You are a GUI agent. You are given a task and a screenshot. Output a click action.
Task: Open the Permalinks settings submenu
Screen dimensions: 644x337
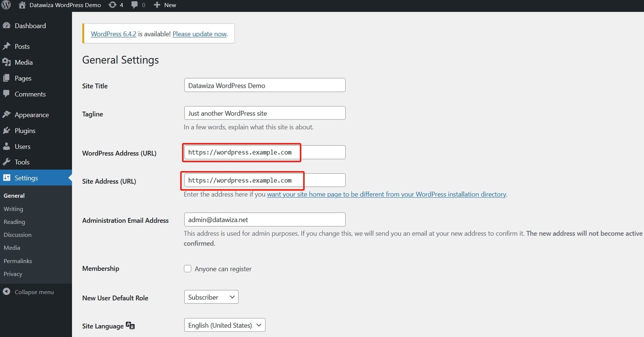[x=18, y=261]
